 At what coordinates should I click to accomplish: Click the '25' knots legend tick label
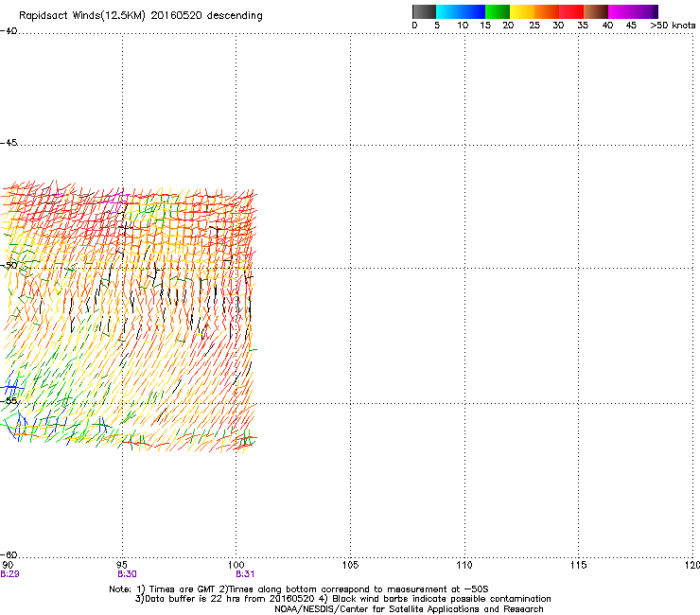(x=534, y=26)
